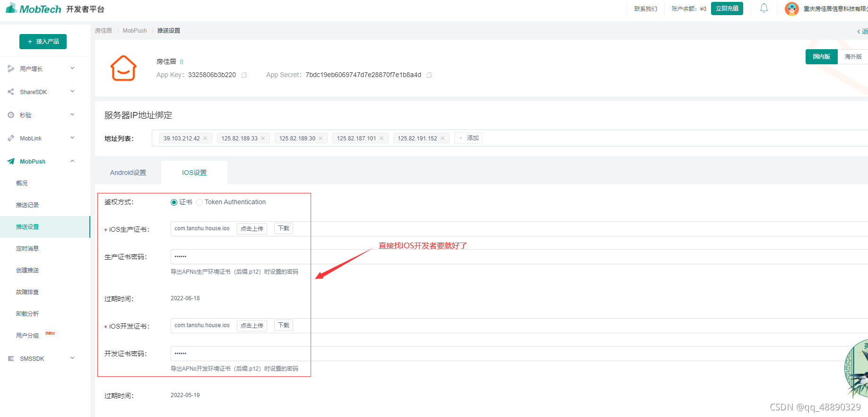Click the ShareSDK share icon
This screenshot has height=417, width=868.
click(x=11, y=92)
